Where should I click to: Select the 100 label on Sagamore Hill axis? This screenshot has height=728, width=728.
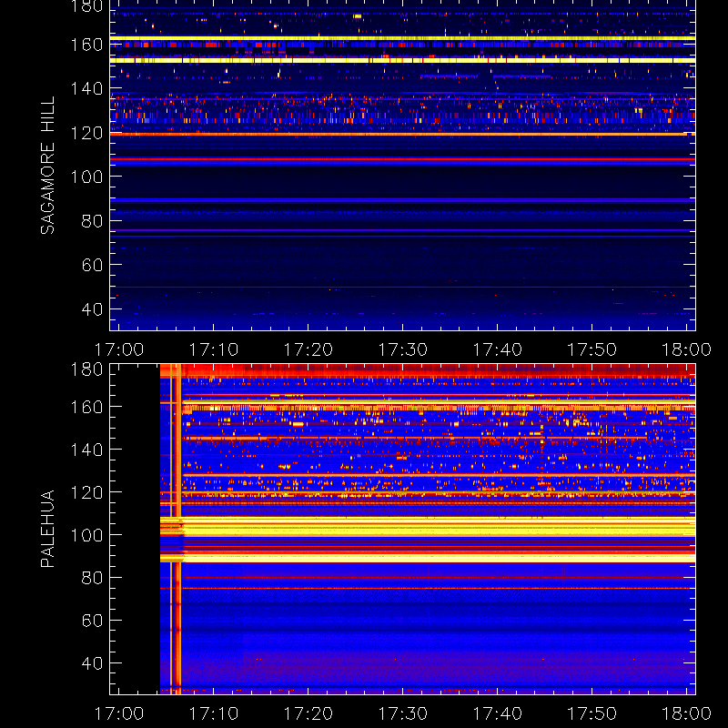(x=86, y=177)
